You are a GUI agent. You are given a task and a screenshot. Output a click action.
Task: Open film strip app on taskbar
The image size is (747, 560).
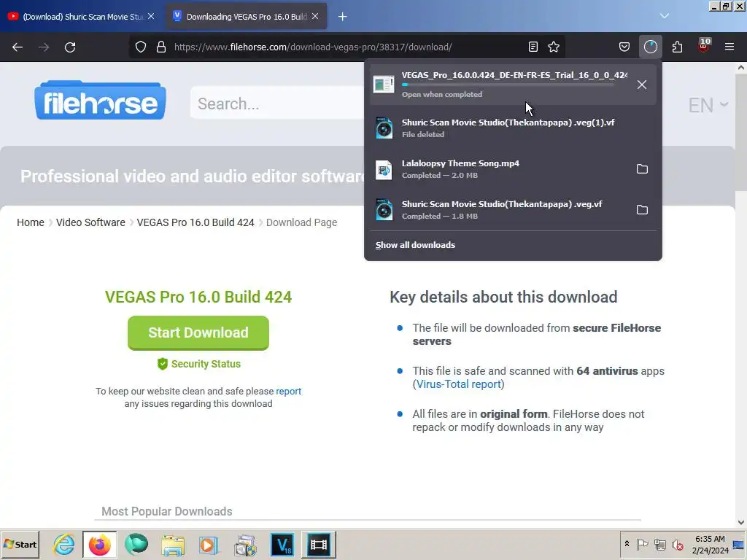318,544
